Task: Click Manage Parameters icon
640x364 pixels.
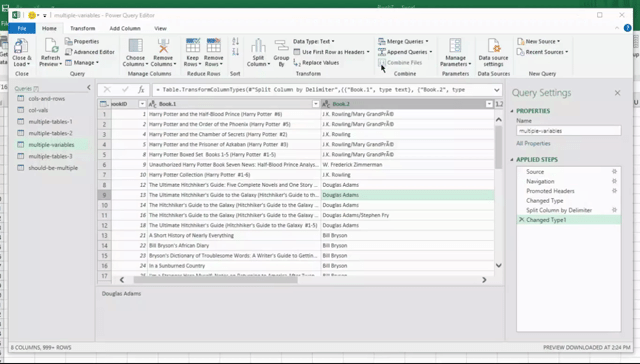Action: click(455, 46)
